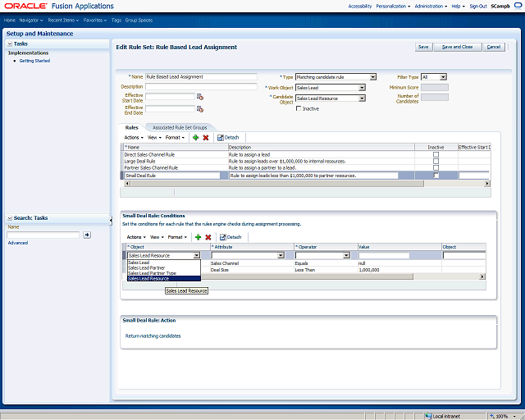Open the Recent Items menu
The image size is (525, 420).
63,20
